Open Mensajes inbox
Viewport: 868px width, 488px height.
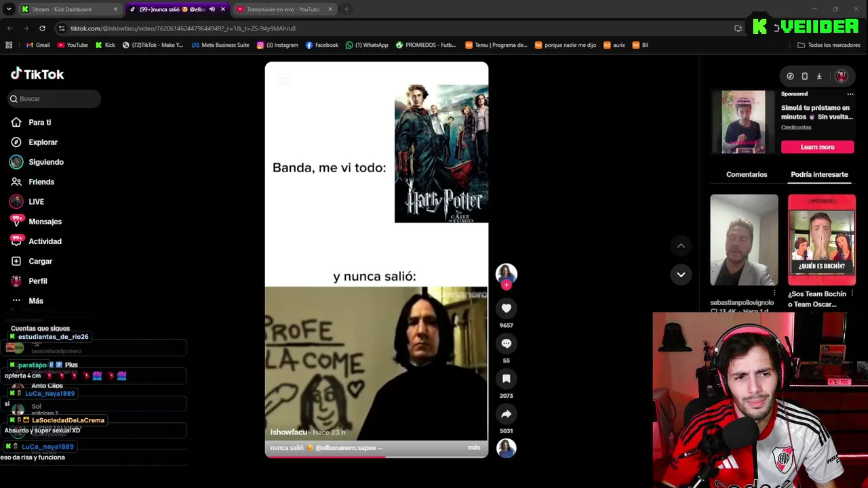45,222
